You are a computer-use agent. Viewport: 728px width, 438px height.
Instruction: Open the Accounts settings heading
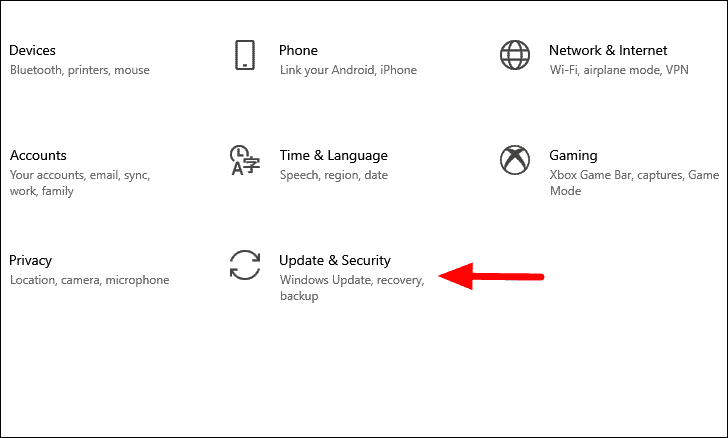pyautogui.click(x=38, y=155)
